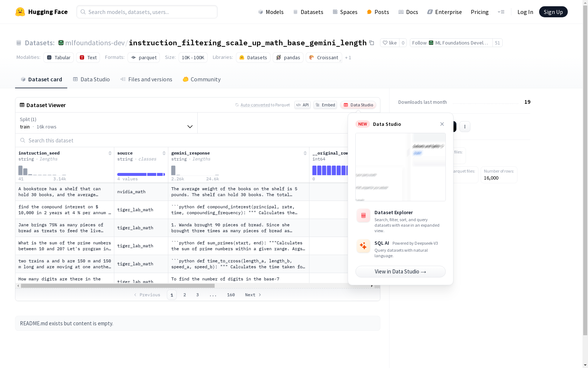This screenshot has height=368, width=588.
Task: Focus the Search models, datasets, users field
Action: pyautogui.click(x=147, y=12)
